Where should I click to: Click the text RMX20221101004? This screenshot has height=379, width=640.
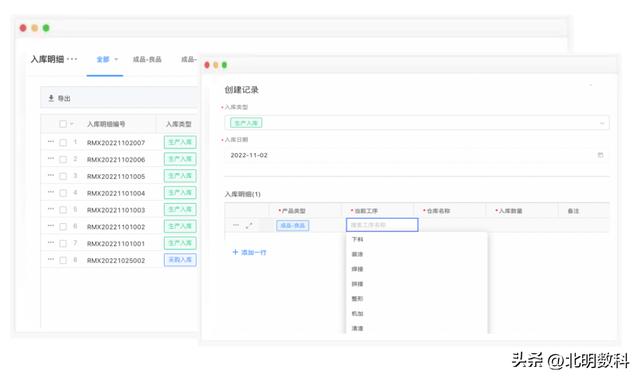click(116, 193)
